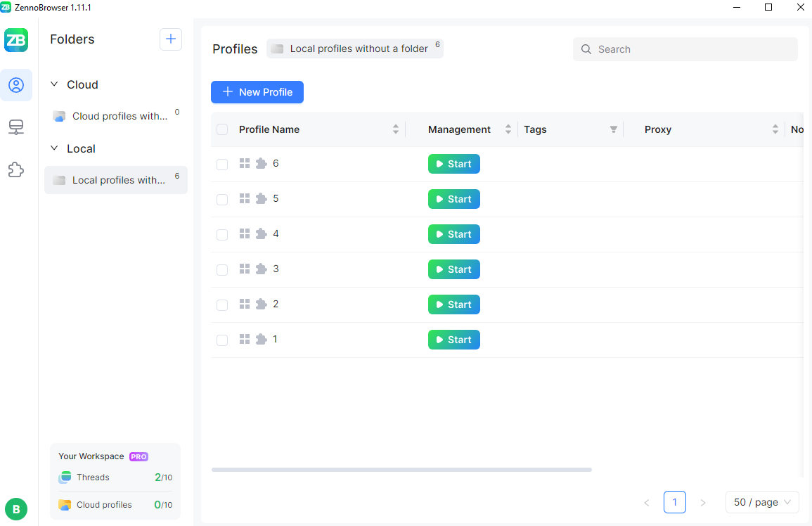Open the proxy servers sidebar icon
Viewport: 812px width, 526px height.
[x=16, y=127]
